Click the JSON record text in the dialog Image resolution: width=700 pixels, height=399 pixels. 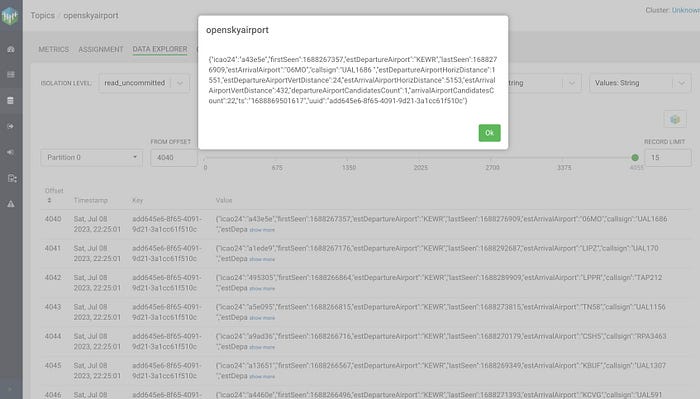(x=353, y=80)
